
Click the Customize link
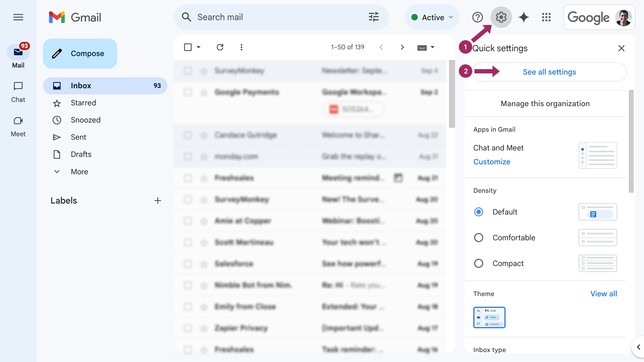[x=492, y=162]
